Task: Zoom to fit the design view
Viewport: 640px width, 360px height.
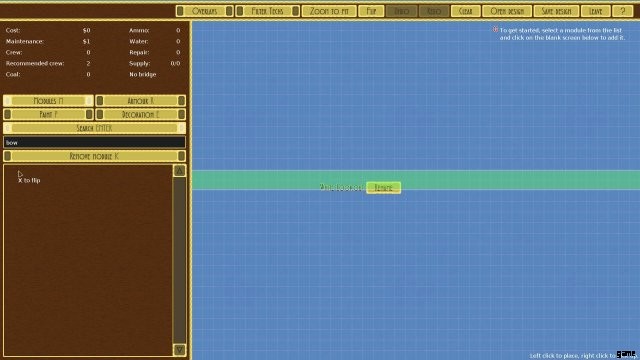Action: pyautogui.click(x=329, y=11)
